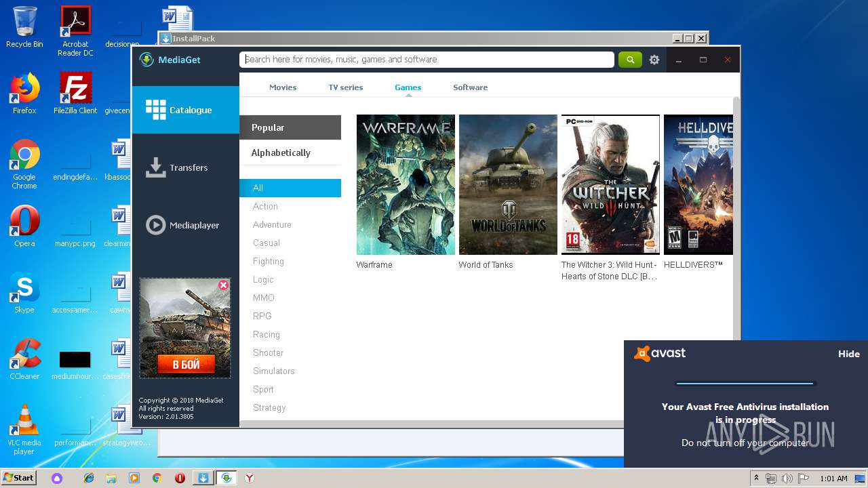Filter games by Strategy
Image resolution: width=868 pixels, height=488 pixels.
(269, 407)
